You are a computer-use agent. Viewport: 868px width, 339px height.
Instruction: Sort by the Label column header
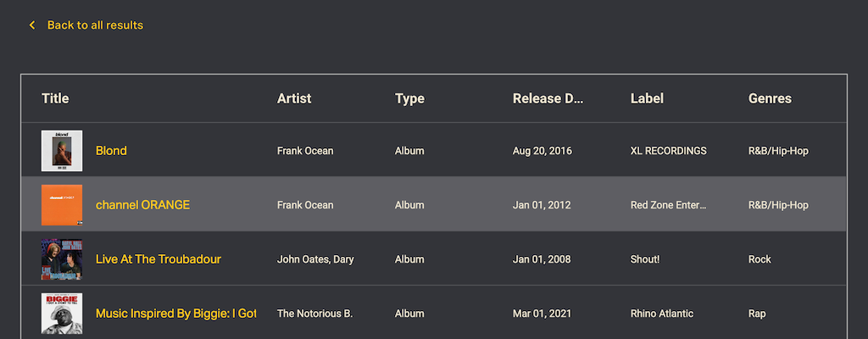pos(647,98)
